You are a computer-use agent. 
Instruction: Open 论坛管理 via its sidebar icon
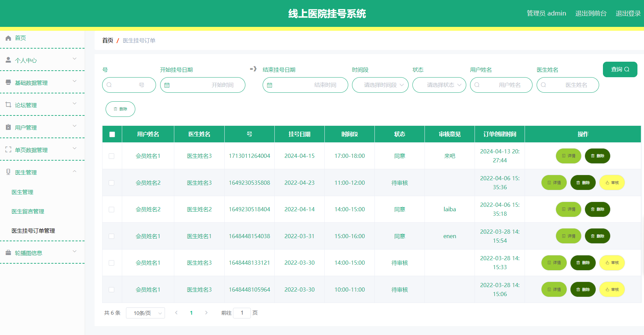[x=8, y=104]
